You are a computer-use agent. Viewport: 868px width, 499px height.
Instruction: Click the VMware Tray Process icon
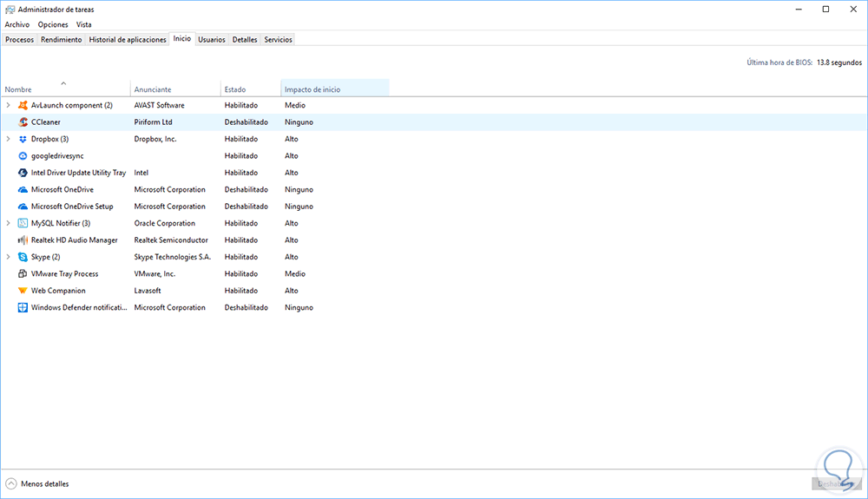point(23,274)
